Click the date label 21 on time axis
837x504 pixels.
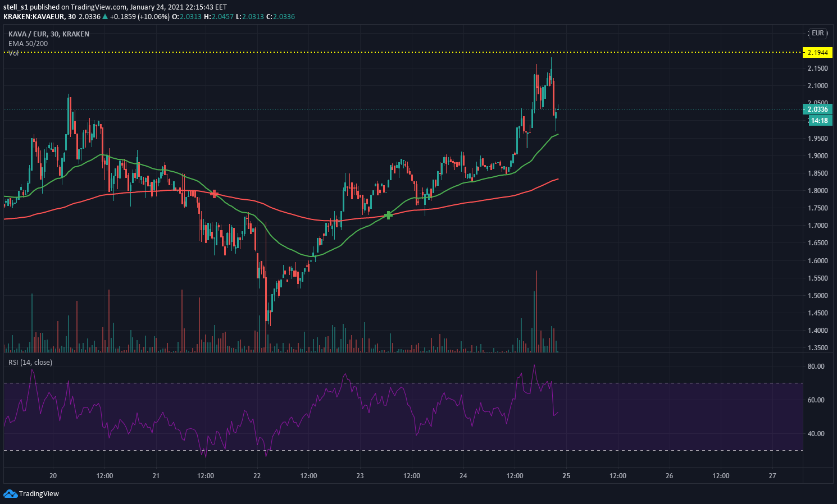click(156, 476)
